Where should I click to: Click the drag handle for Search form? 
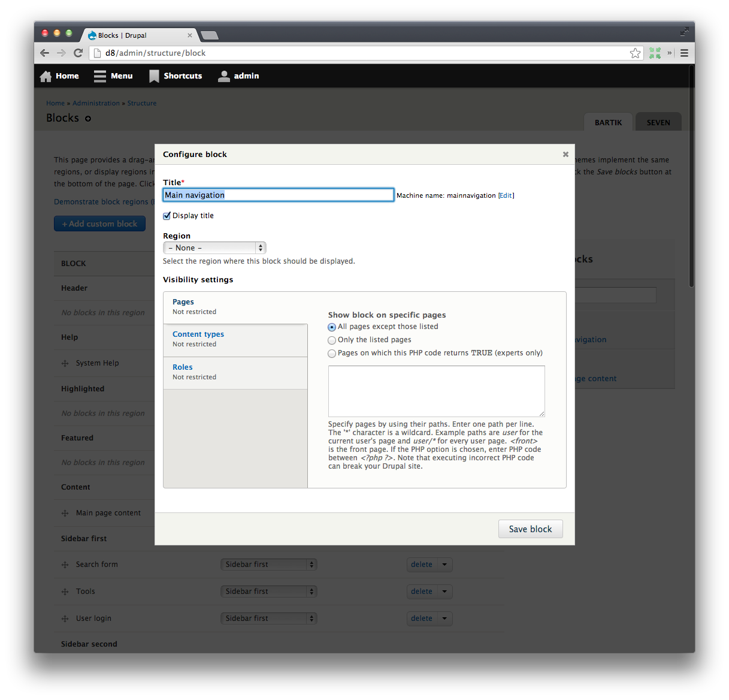[65, 565]
